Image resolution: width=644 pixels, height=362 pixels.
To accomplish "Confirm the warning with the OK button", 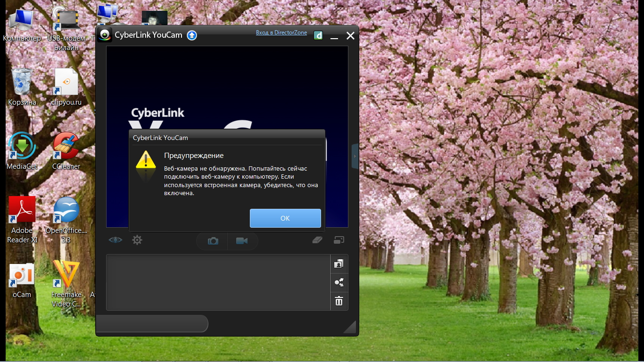I will click(285, 218).
